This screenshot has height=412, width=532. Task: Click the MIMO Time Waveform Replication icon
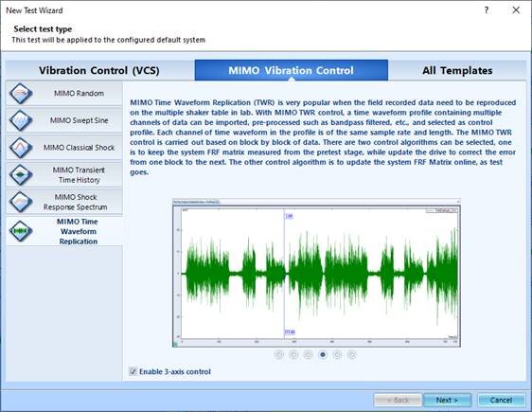(21, 231)
